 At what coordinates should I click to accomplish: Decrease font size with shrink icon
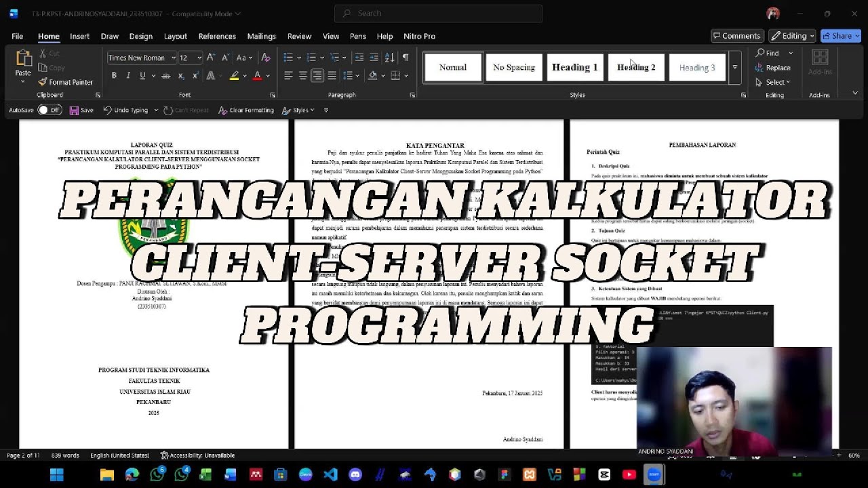point(224,58)
